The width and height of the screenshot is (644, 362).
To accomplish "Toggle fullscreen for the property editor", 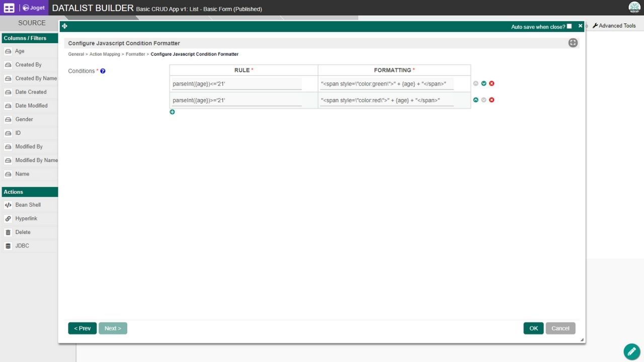I will pos(573,43).
